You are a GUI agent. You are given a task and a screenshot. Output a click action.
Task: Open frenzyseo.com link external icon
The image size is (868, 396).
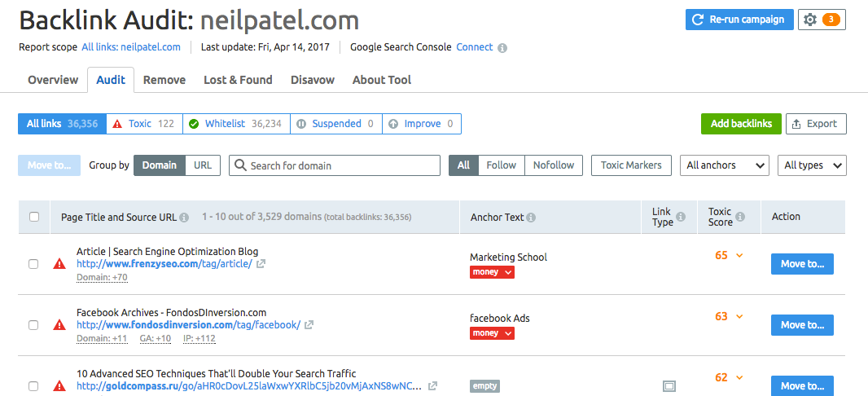tap(261, 264)
